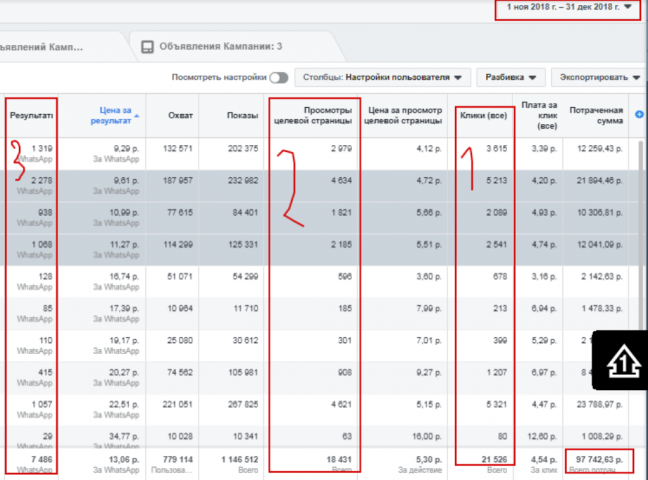Click total reach 779 114
Viewport: 648px width, 480px height.
(178, 459)
